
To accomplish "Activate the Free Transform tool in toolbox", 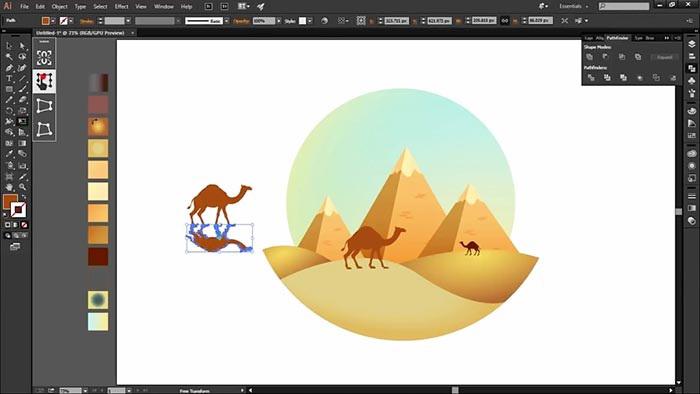I will pyautogui.click(x=22, y=121).
